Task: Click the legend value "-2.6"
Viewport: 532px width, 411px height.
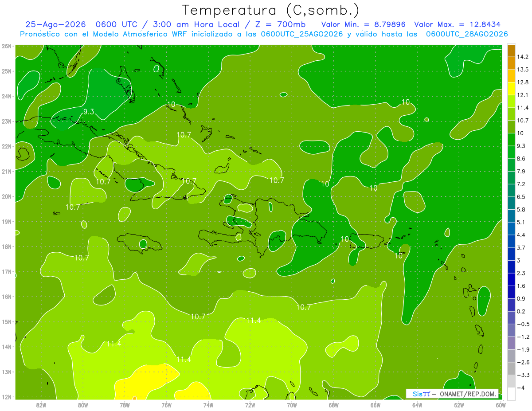Action: (x=523, y=362)
